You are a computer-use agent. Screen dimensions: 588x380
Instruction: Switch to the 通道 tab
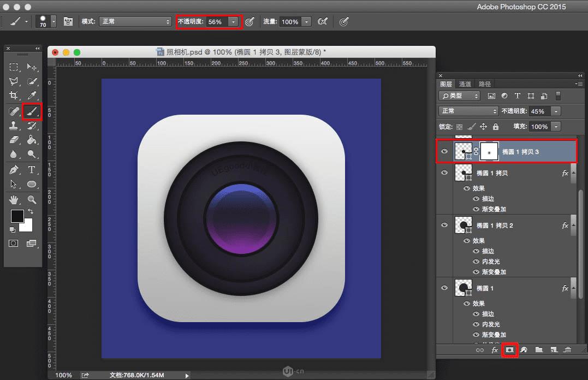click(x=465, y=84)
